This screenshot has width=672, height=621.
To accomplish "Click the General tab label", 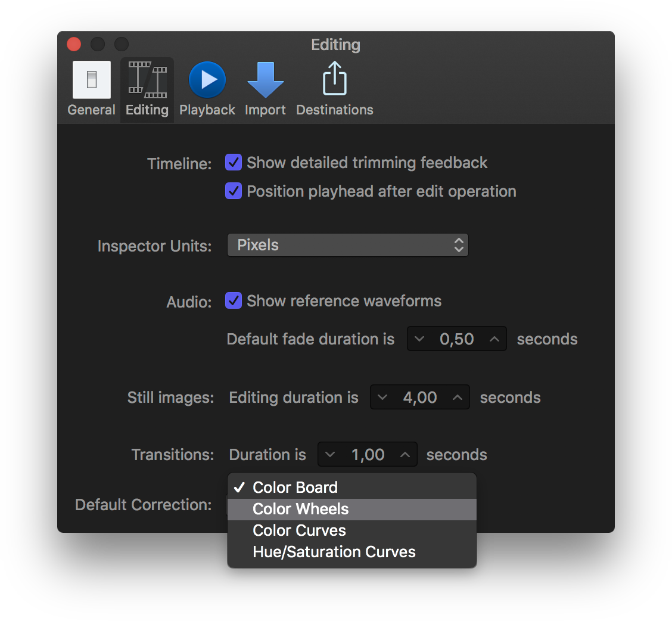I will pos(91,110).
